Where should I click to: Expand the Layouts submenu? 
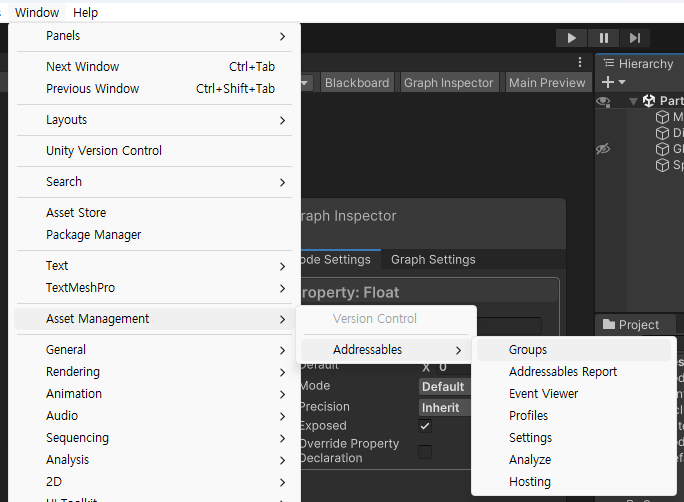154,120
